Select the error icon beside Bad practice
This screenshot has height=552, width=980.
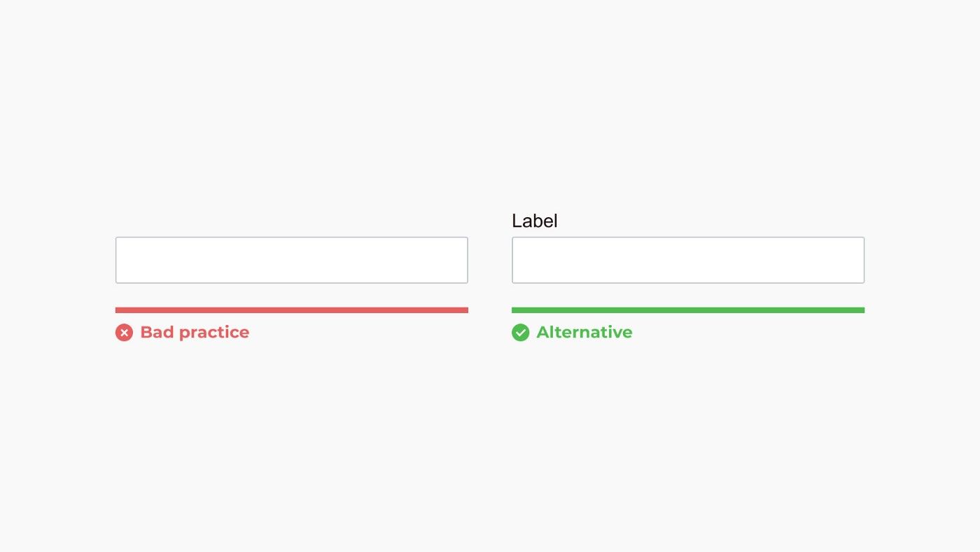click(x=124, y=333)
